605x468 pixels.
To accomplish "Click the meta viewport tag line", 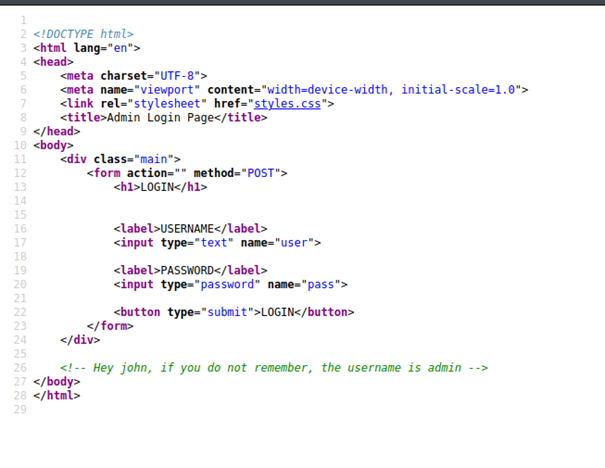I will coord(294,89).
